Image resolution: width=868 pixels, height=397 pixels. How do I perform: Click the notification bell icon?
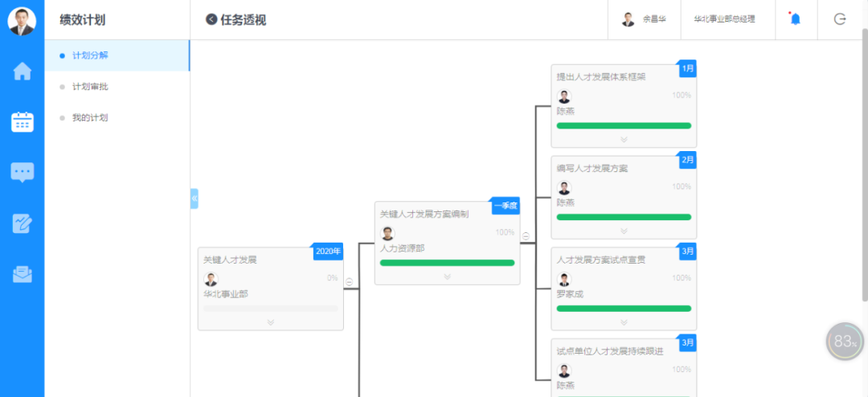coord(796,18)
